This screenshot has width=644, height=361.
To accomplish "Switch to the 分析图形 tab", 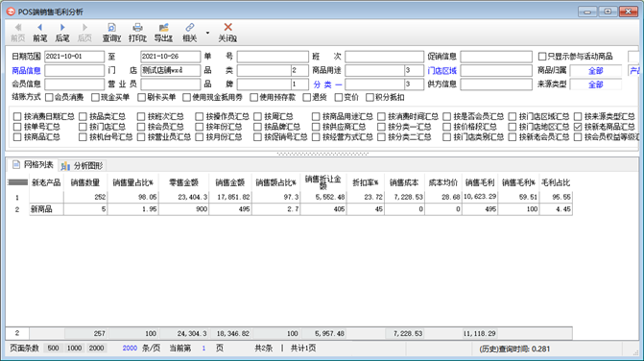I will click(x=83, y=165).
